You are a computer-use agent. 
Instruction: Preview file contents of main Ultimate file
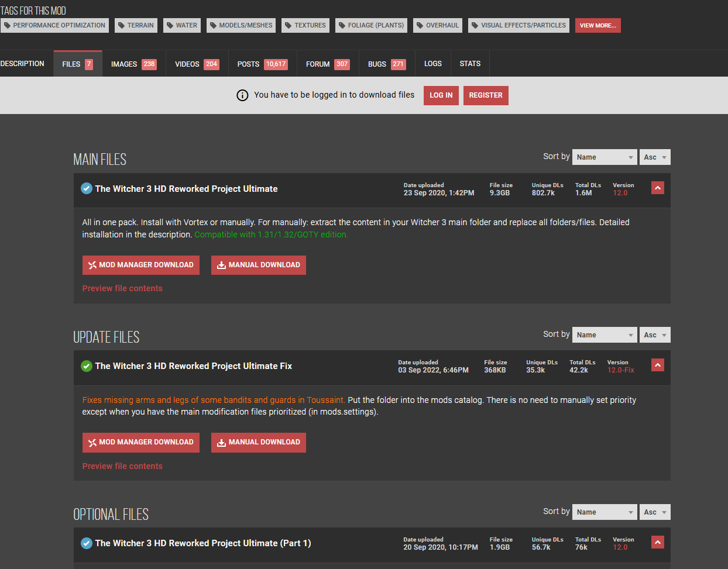coord(122,288)
